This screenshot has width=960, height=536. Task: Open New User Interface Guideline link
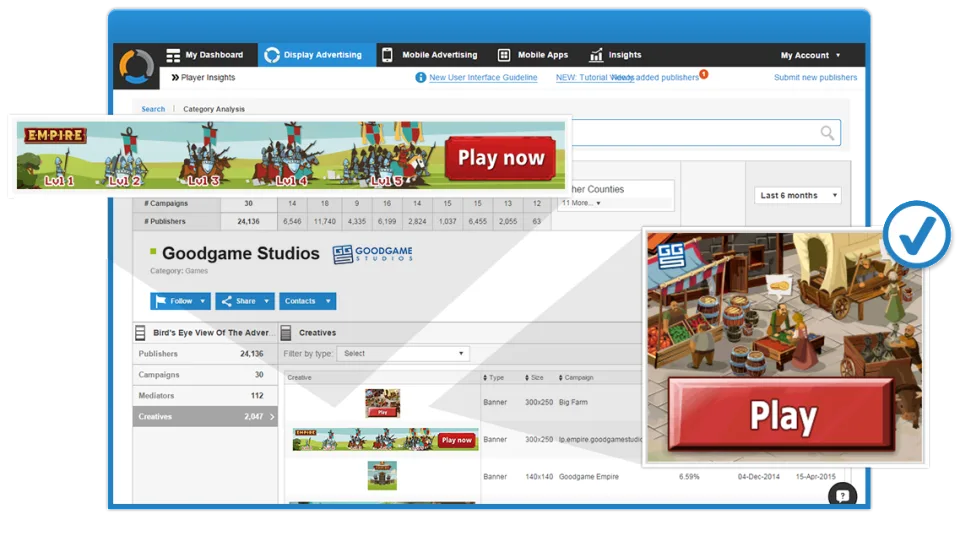tap(483, 77)
